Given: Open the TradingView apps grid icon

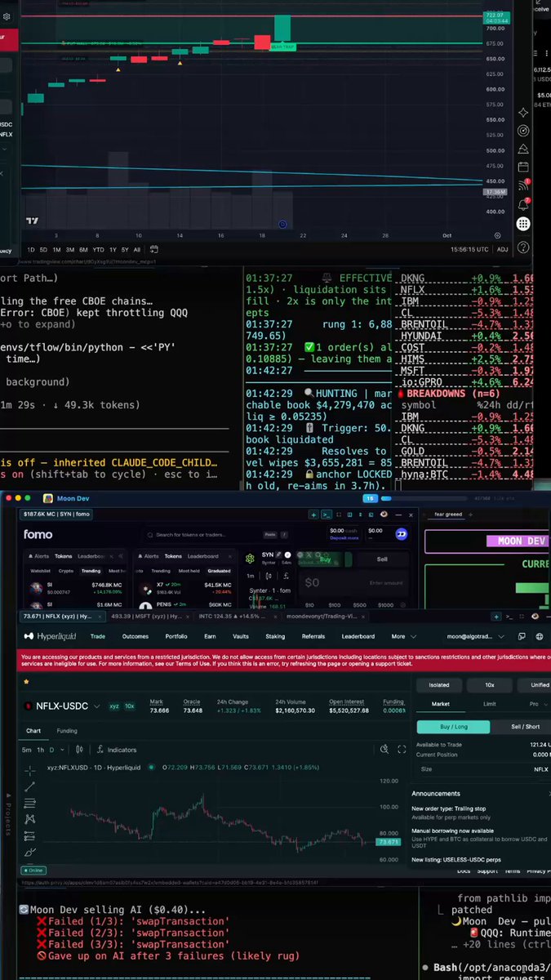Looking at the screenshot, I should coord(524,224).
